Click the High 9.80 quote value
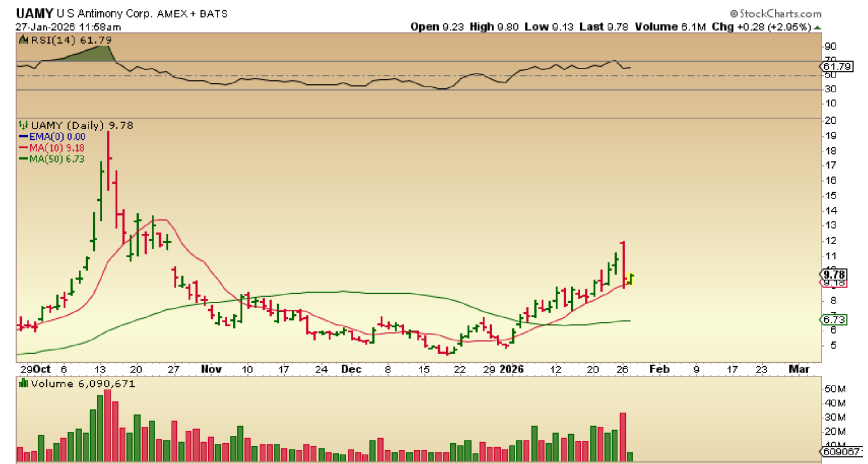 point(494,27)
